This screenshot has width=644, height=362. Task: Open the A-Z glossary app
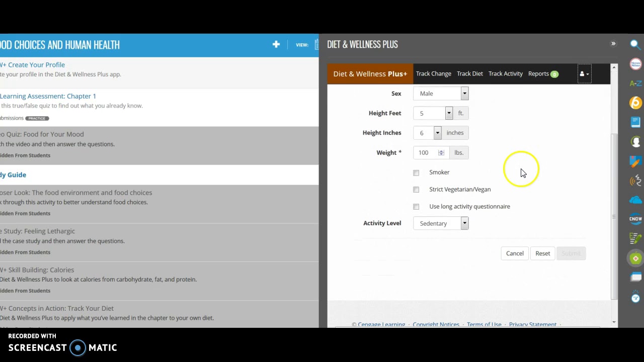pos(635,83)
